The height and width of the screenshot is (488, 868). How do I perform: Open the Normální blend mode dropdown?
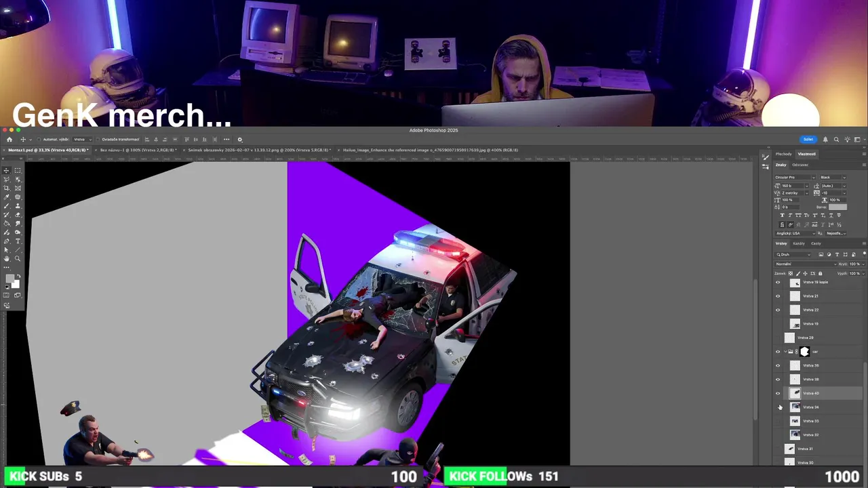806,264
